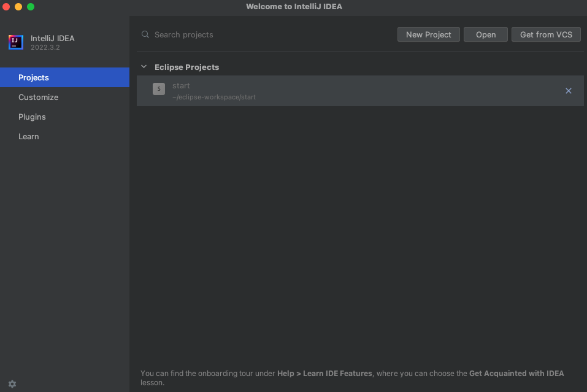Open the start project entry

(360, 91)
